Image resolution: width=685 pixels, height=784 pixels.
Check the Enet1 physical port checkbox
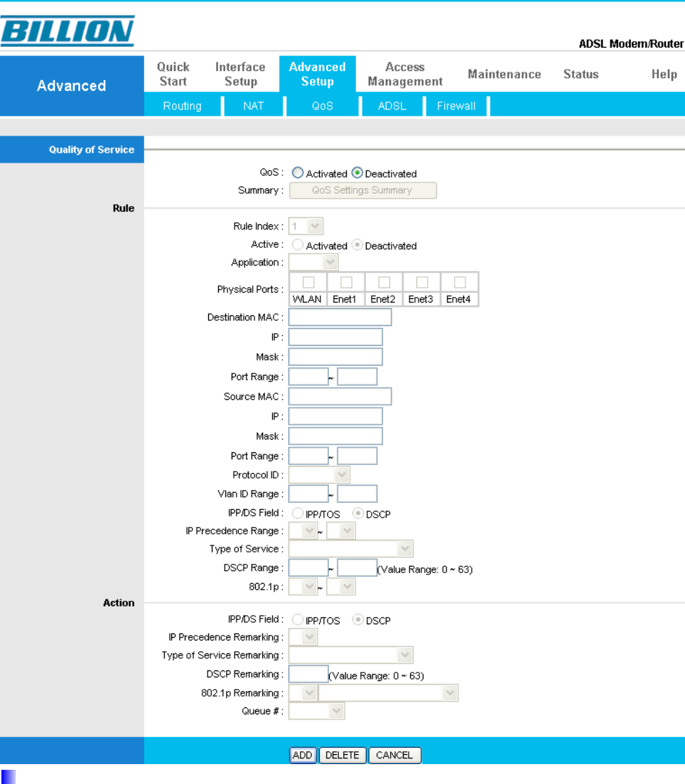[346, 283]
